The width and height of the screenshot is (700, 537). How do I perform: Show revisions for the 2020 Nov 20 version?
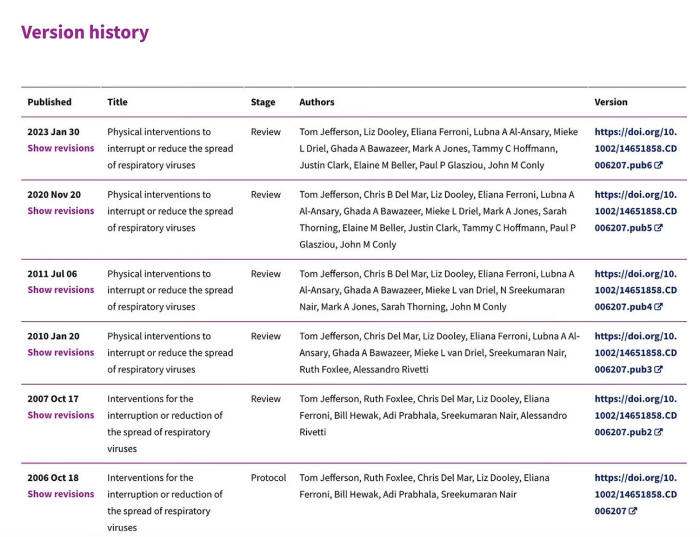61,211
